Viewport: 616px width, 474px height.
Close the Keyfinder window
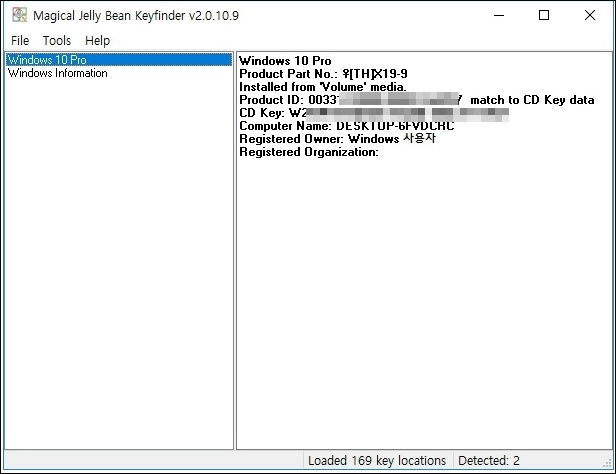click(590, 15)
